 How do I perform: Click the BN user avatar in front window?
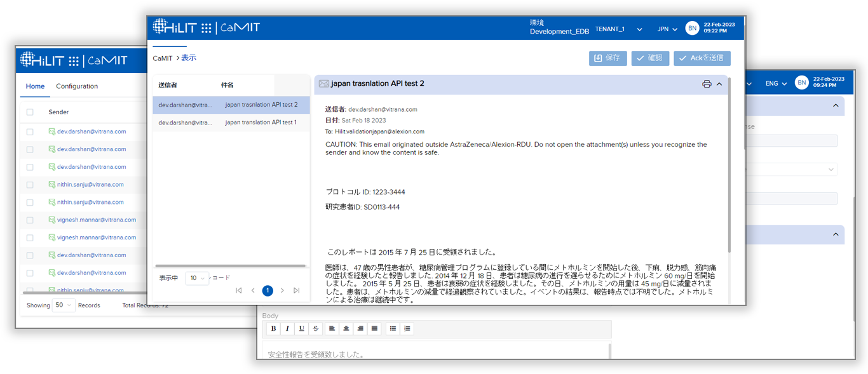[x=692, y=28]
